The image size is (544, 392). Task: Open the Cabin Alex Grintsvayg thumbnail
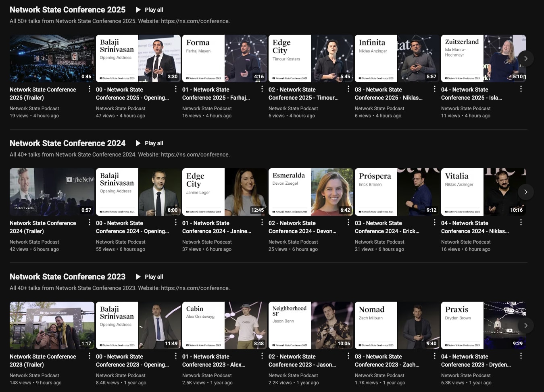point(225,325)
